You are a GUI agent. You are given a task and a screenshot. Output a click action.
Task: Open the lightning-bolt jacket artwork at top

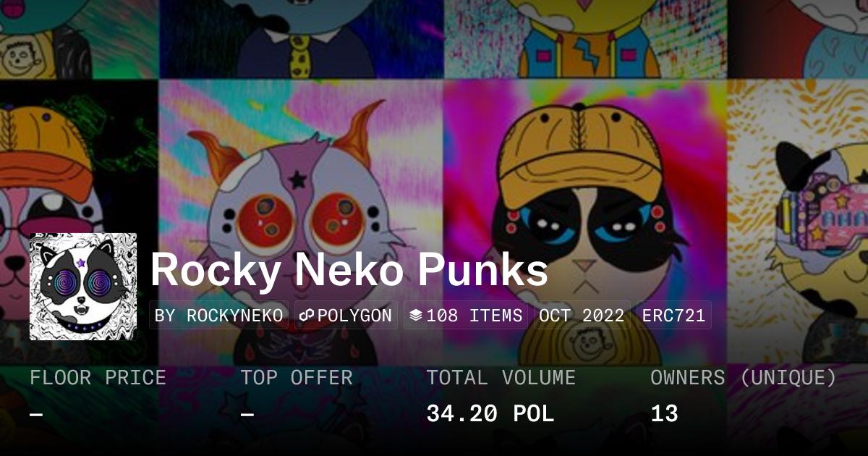(584, 39)
